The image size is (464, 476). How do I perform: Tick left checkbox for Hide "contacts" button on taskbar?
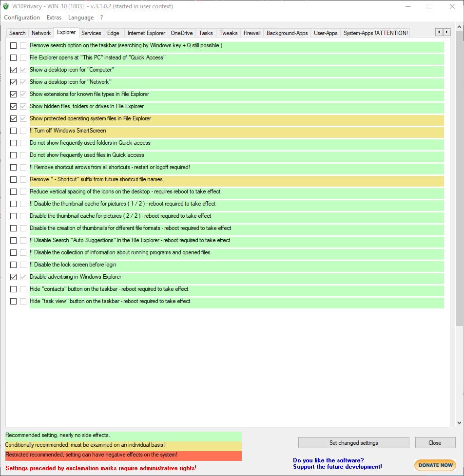pos(13,289)
